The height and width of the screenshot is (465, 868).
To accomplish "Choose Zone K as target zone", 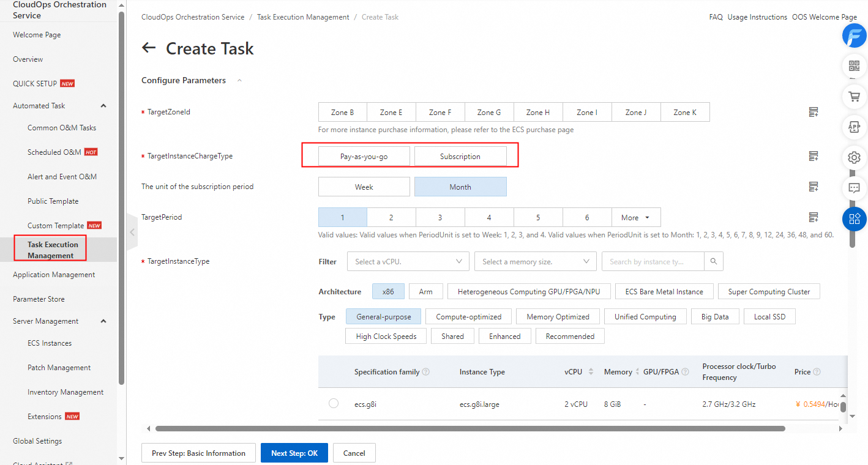I will pyautogui.click(x=685, y=112).
